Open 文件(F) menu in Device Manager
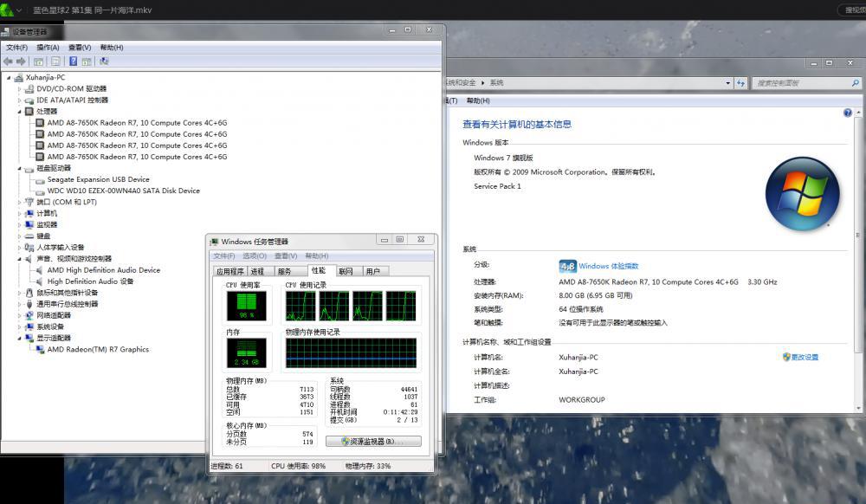The image size is (866, 504). pyautogui.click(x=16, y=48)
